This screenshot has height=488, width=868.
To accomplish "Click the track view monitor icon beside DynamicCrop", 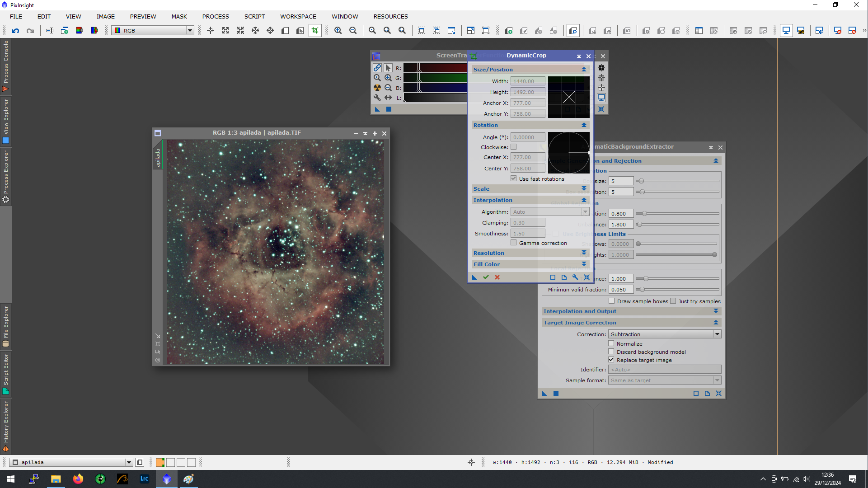I will [601, 98].
